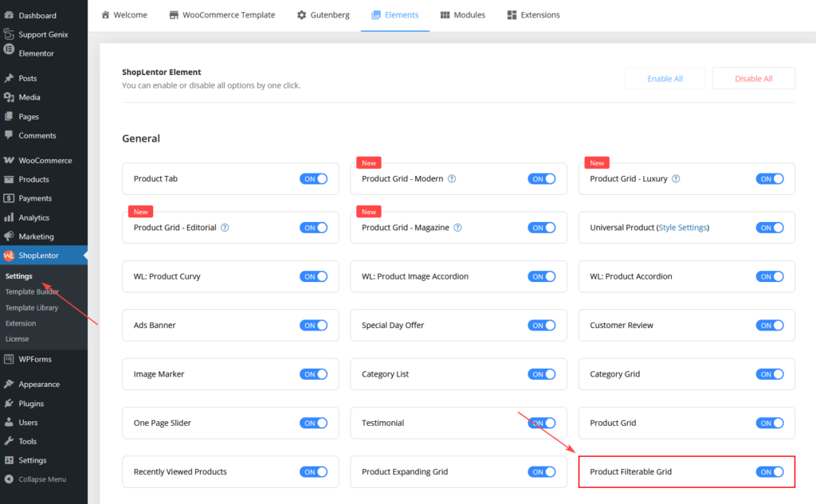Click the Dashboard icon in sidebar
The image size is (816, 504).
coord(9,15)
